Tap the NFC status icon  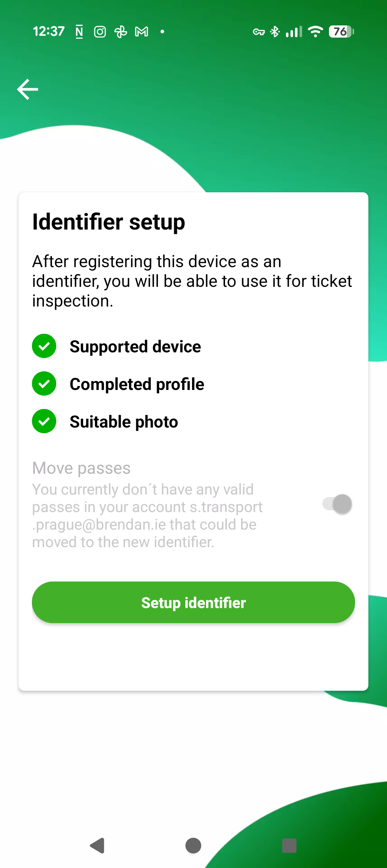[79, 32]
